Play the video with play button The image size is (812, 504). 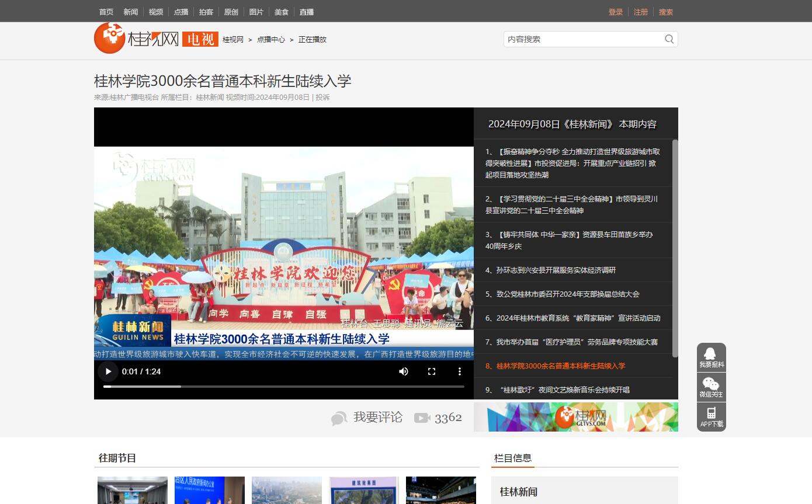[108, 371]
